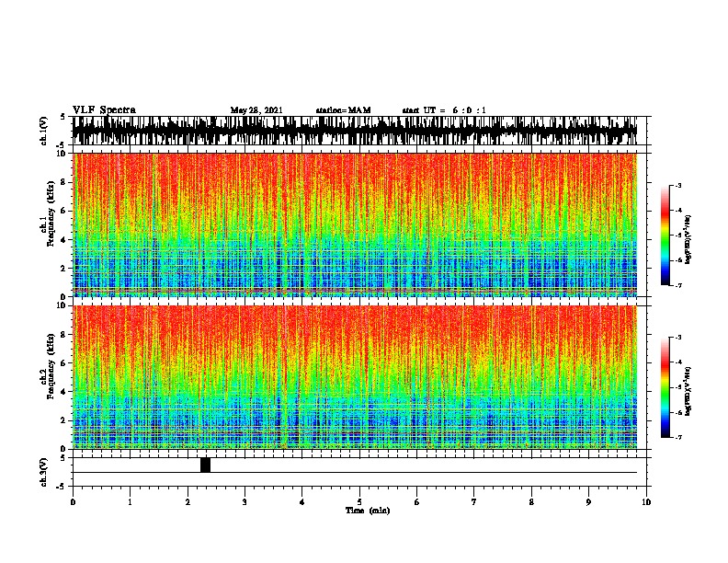Viewport: 728px width, 563px height.
Task: Click the "3" minute tick label
Action: (245, 502)
